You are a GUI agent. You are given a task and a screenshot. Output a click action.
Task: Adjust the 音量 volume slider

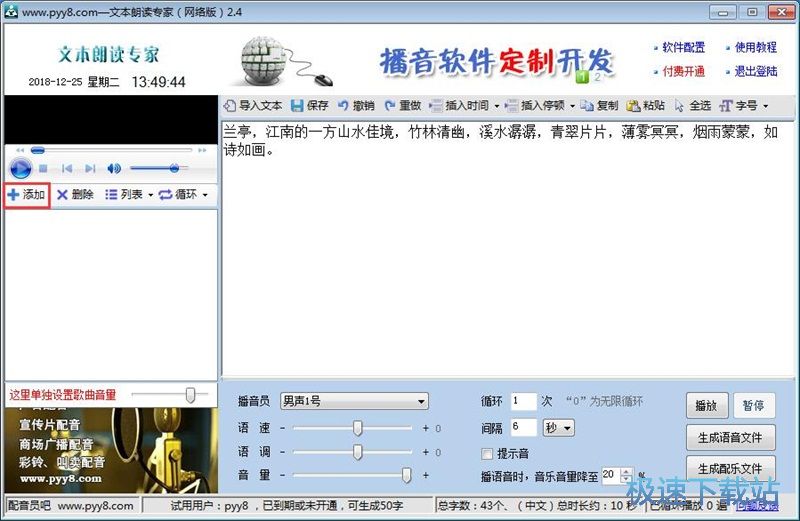point(406,475)
